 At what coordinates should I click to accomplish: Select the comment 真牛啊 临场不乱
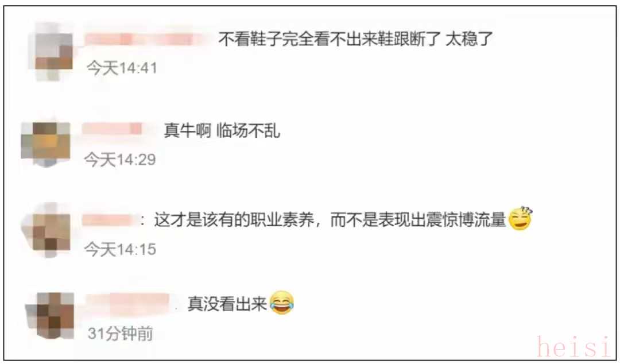222,130
